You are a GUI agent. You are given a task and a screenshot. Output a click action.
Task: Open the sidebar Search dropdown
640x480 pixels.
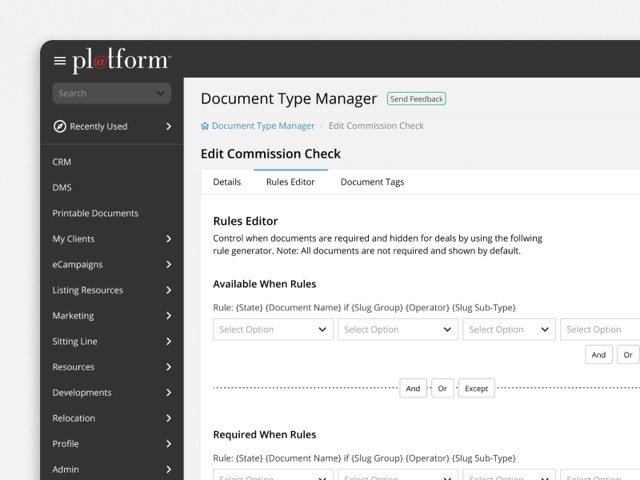[111, 93]
